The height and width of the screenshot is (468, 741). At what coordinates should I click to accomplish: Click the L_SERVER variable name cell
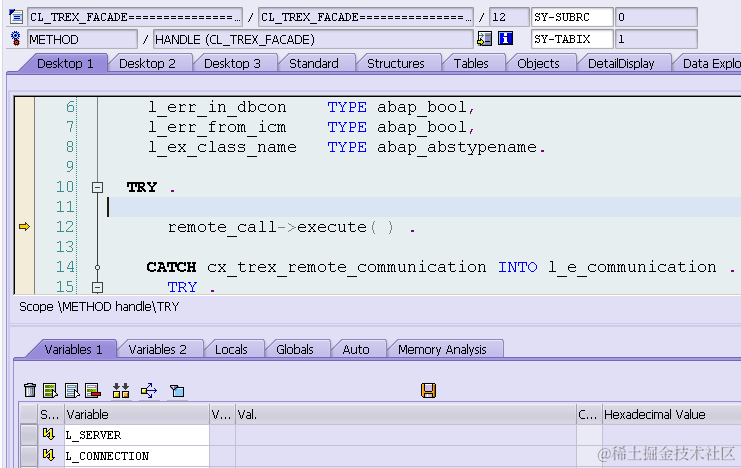tap(137, 434)
